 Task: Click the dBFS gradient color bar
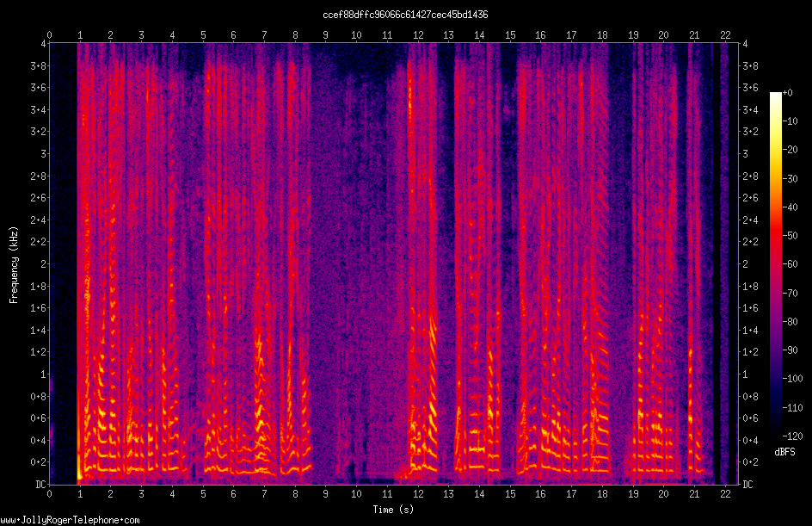tap(776, 264)
